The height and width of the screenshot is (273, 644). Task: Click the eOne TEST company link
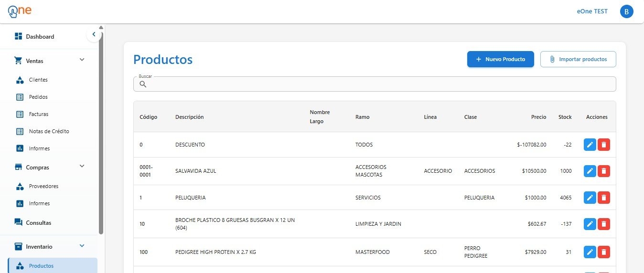coord(592,11)
